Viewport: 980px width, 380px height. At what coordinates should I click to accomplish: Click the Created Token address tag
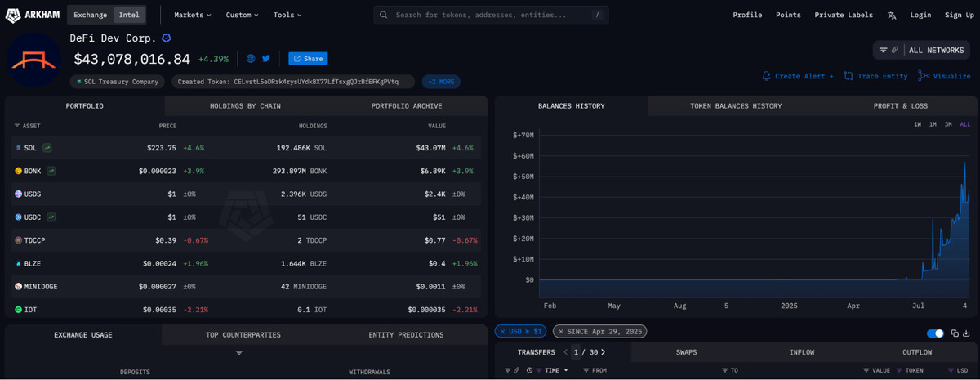click(293, 82)
